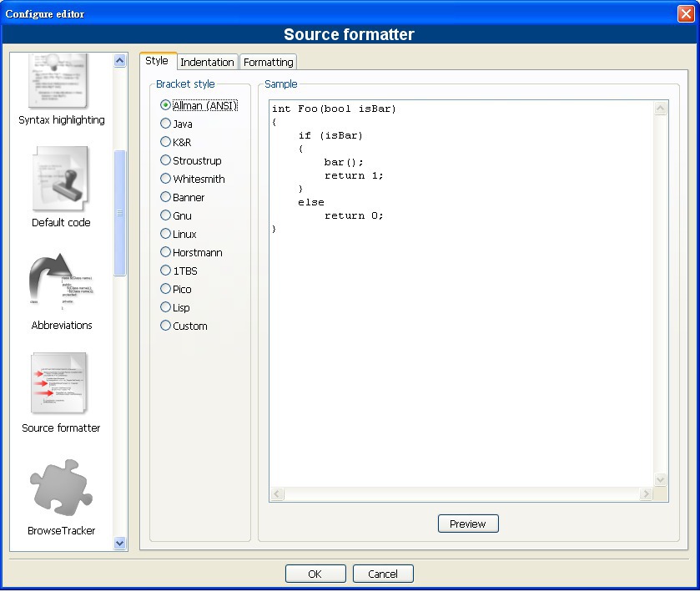Confirm settings with the OK button
The image size is (700, 592).
(315, 574)
